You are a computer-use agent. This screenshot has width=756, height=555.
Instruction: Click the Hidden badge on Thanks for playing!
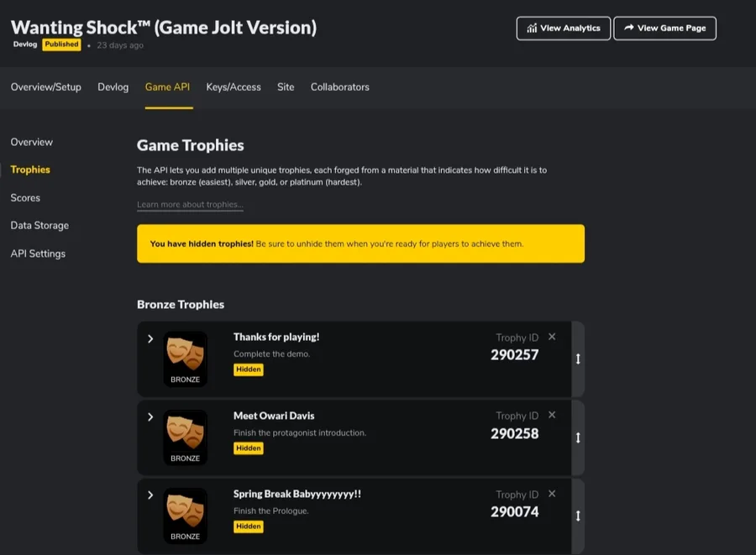pyautogui.click(x=249, y=369)
